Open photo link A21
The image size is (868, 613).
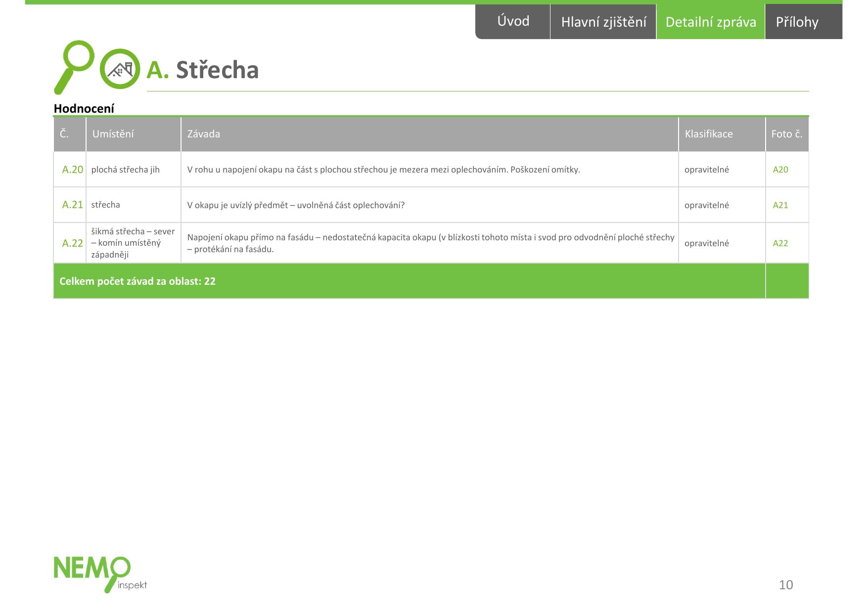pos(780,205)
